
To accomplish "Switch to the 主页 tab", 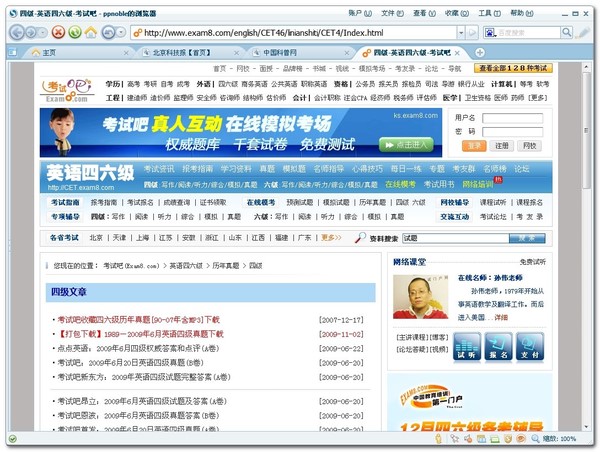I will coord(77,53).
